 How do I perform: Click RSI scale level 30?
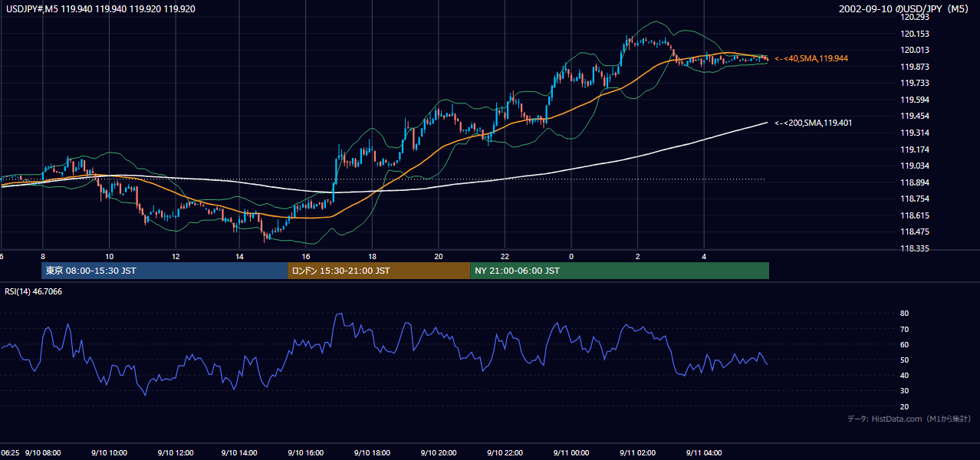905,391
